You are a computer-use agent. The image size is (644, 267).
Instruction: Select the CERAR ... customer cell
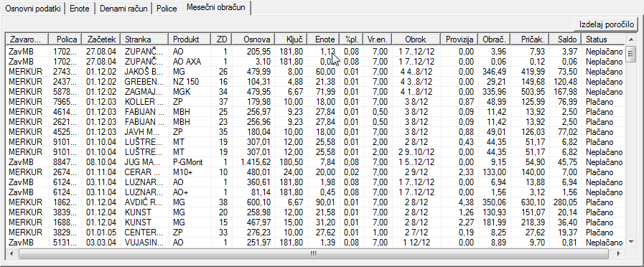point(142,172)
